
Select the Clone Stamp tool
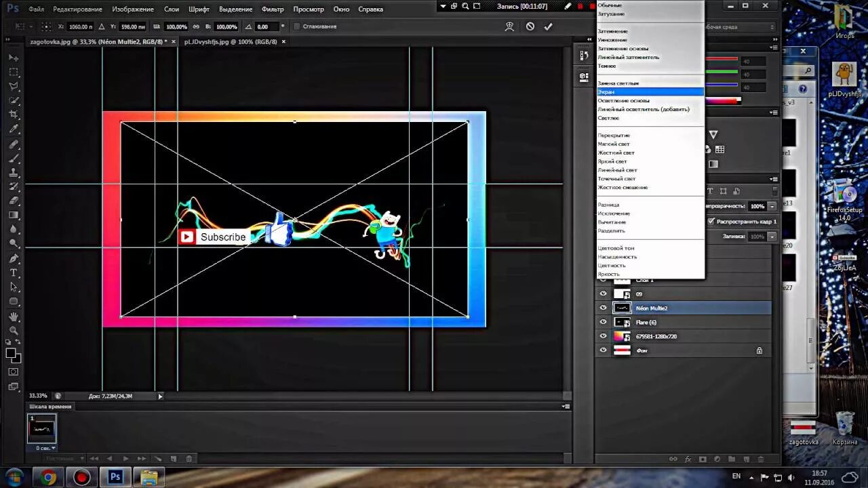click(14, 173)
